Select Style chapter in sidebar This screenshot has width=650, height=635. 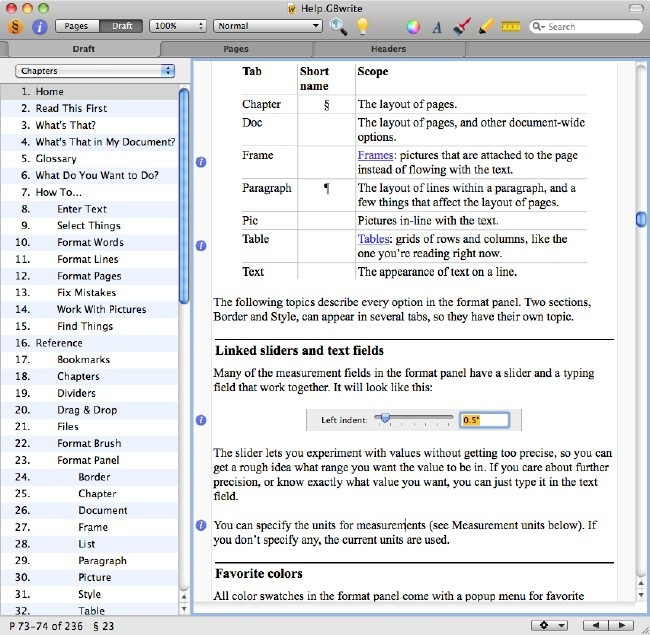[90, 594]
